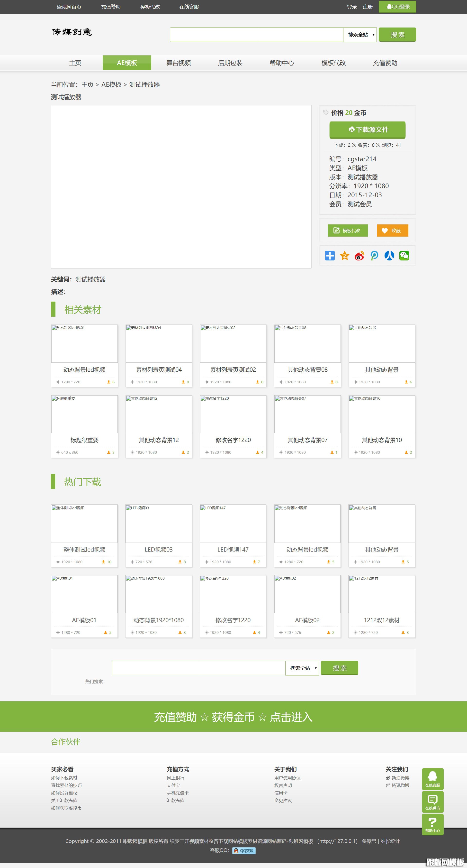Click the QQ交谈 chat badge in footer
467x868 pixels.
(244, 850)
